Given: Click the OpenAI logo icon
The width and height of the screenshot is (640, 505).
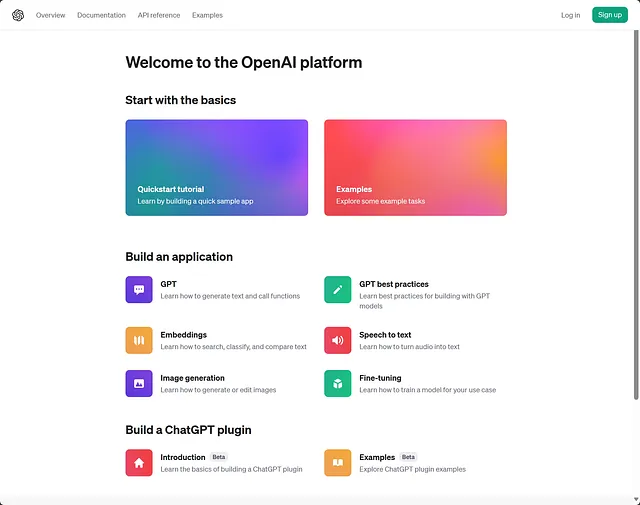Looking at the screenshot, I should pos(18,15).
